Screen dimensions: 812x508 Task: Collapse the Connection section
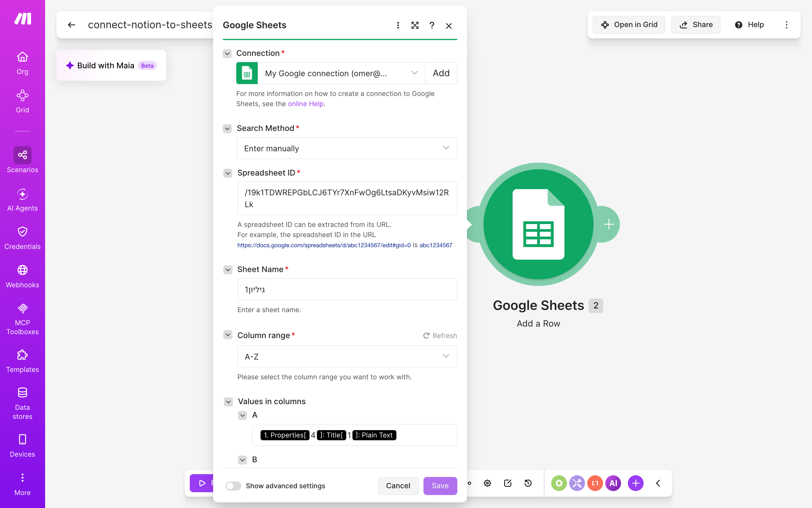(227, 53)
